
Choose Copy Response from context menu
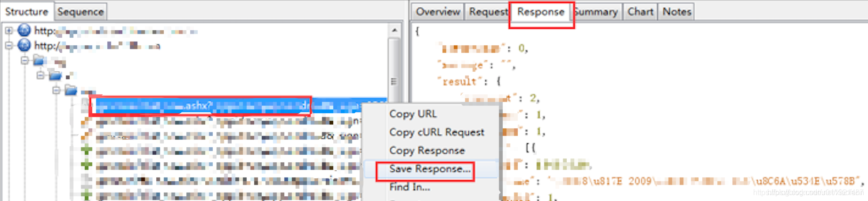click(x=427, y=151)
